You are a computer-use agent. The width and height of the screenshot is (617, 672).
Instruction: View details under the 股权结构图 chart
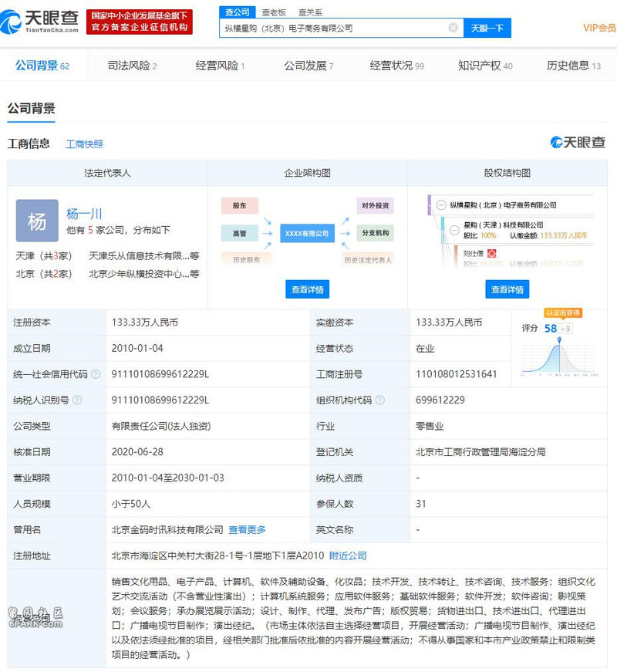pyautogui.click(x=507, y=289)
